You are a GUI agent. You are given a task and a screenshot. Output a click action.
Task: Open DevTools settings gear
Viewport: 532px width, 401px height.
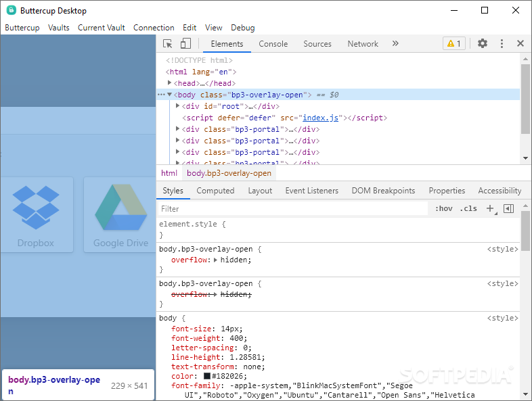click(483, 43)
